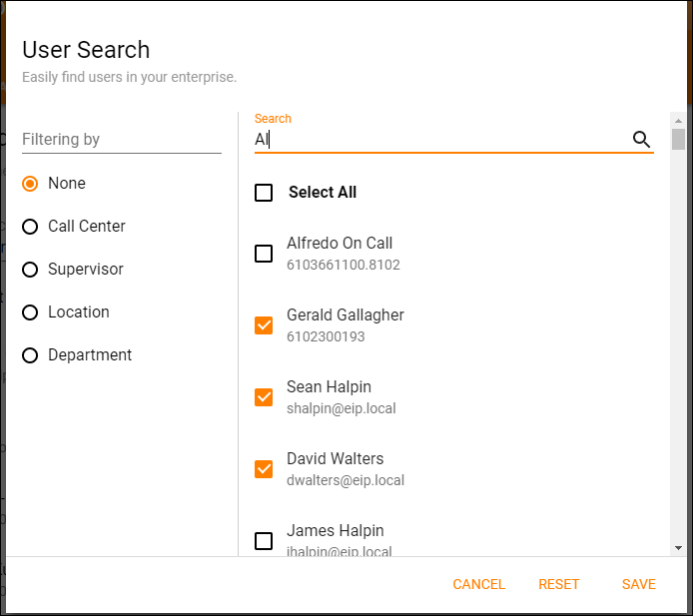Choose the Supervisor filter option
This screenshot has width=693, height=616.
[30, 270]
